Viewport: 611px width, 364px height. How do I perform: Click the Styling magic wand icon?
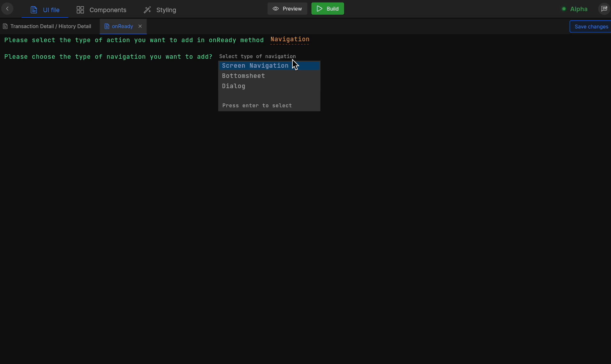(x=147, y=10)
